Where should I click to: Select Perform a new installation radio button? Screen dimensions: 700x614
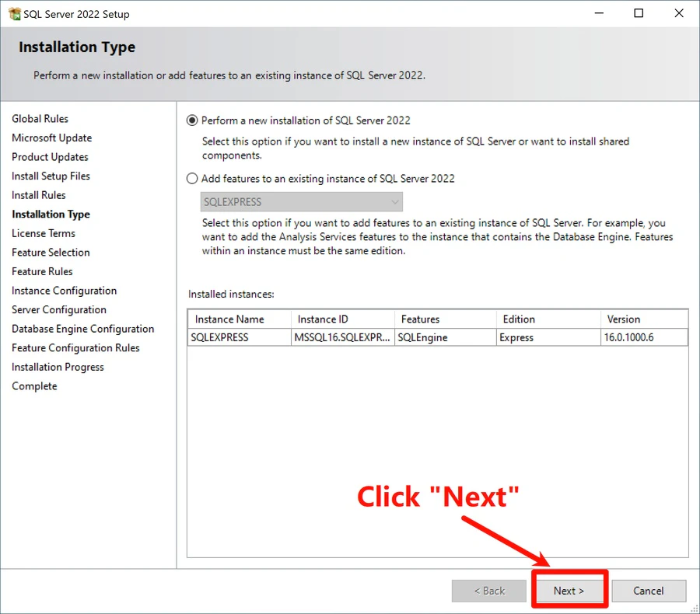point(192,120)
